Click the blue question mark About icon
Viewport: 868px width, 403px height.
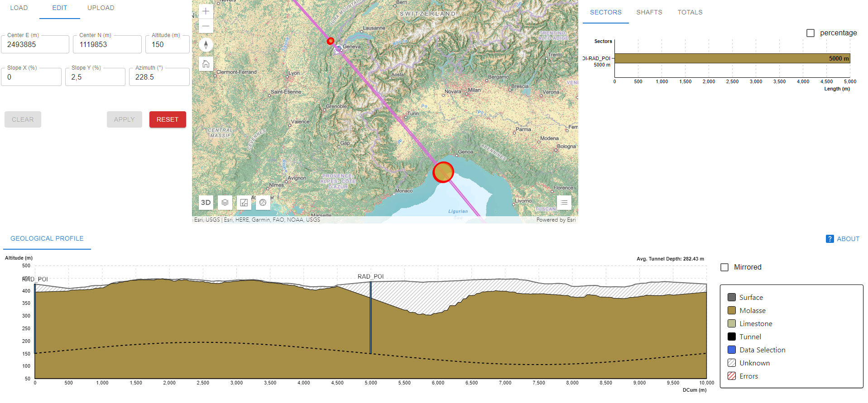[830, 239]
